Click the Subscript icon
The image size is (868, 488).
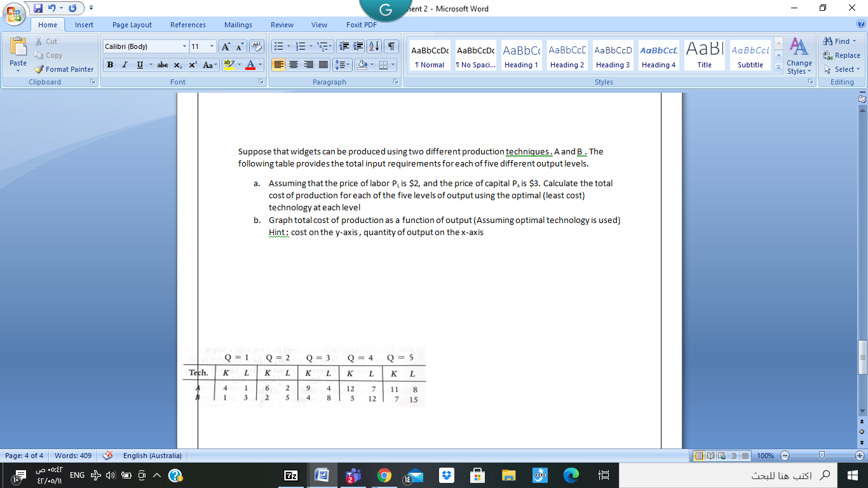[179, 65]
